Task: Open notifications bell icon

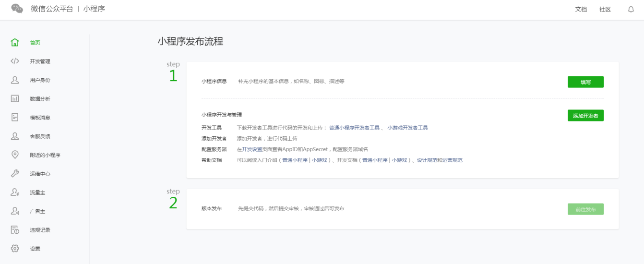Action: 631,9
